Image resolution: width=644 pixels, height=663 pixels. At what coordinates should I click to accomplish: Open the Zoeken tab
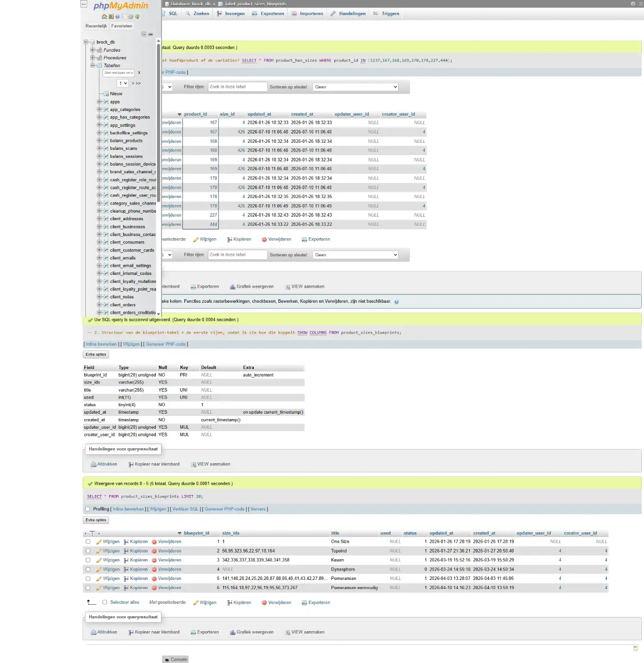click(x=197, y=14)
